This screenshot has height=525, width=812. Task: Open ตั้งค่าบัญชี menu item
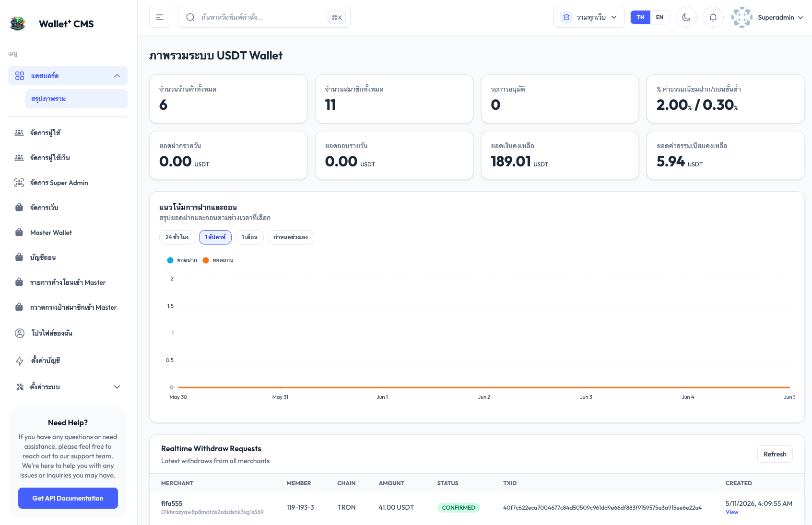click(x=68, y=361)
